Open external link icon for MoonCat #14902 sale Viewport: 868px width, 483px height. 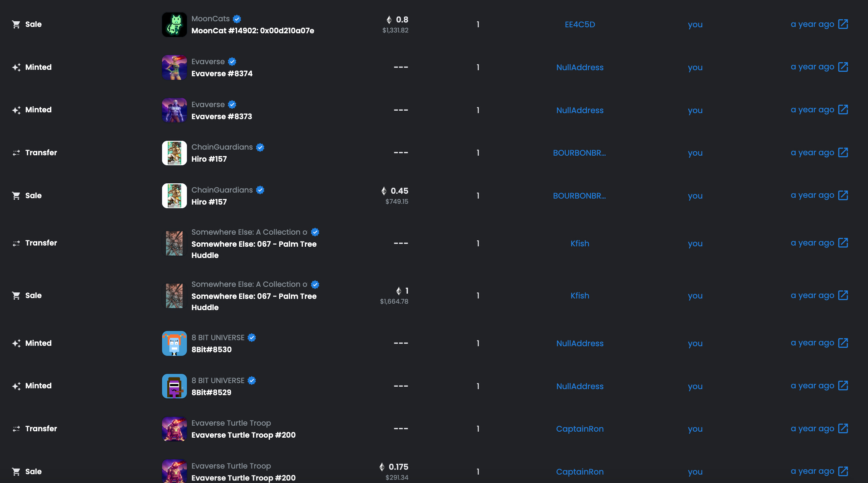tap(843, 24)
